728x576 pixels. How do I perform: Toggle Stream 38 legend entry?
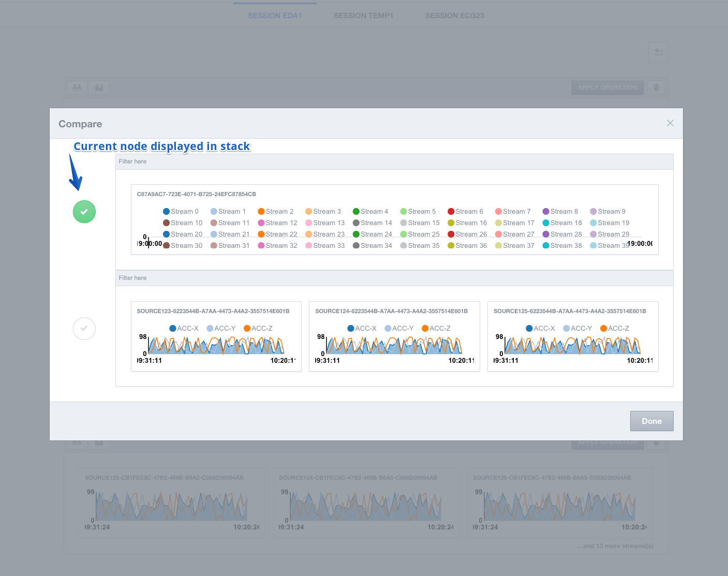click(x=562, y=245)
